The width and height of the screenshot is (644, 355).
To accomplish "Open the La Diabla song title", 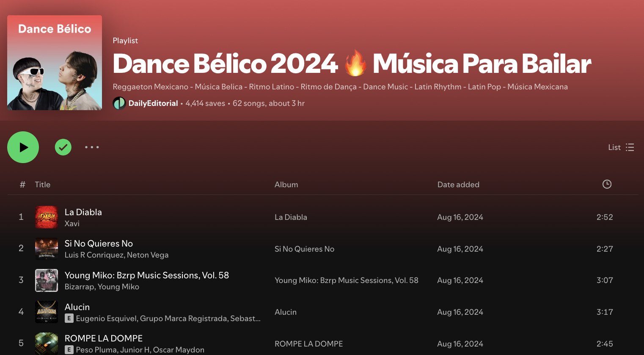I will pos(83,212).
